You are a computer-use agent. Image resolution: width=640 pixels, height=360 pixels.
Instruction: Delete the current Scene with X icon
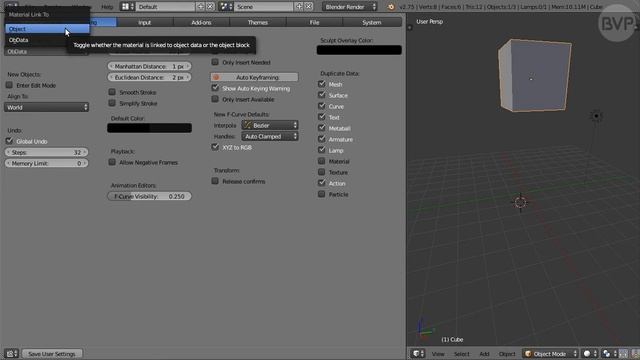(309, 7)
